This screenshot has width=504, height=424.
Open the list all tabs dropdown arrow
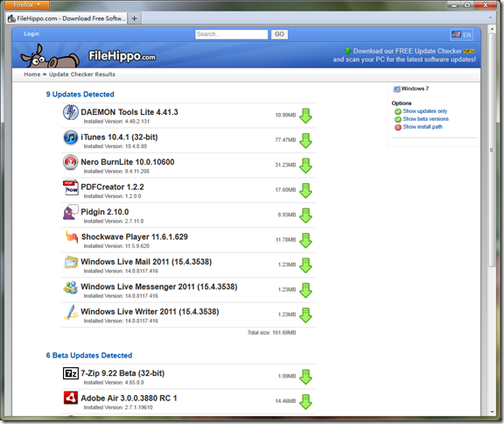tap(490, 18)
